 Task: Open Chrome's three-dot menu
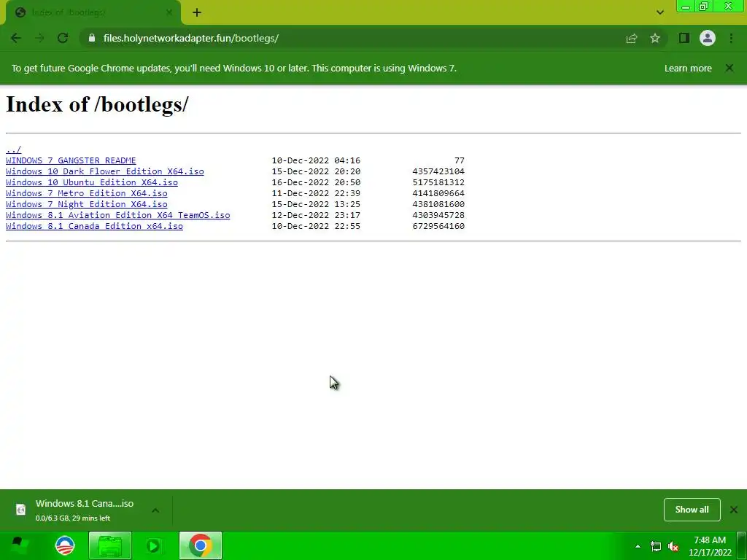(731, 38)
